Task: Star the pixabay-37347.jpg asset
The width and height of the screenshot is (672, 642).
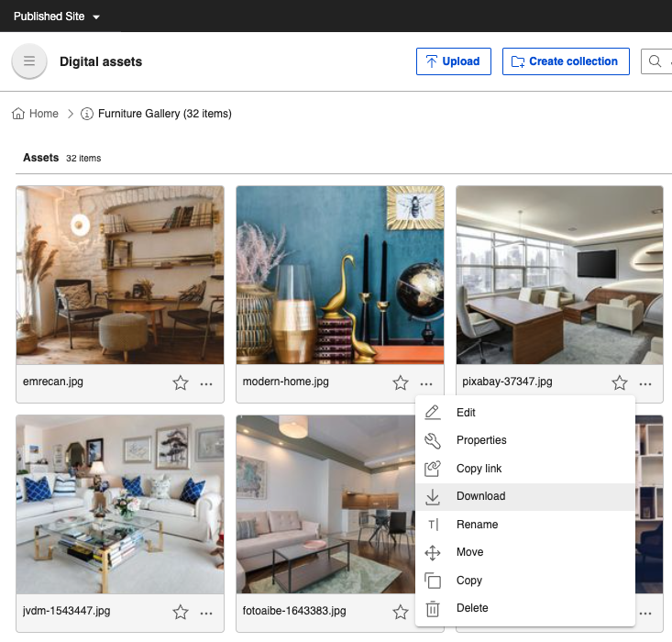Action: [x=620, y=382]
